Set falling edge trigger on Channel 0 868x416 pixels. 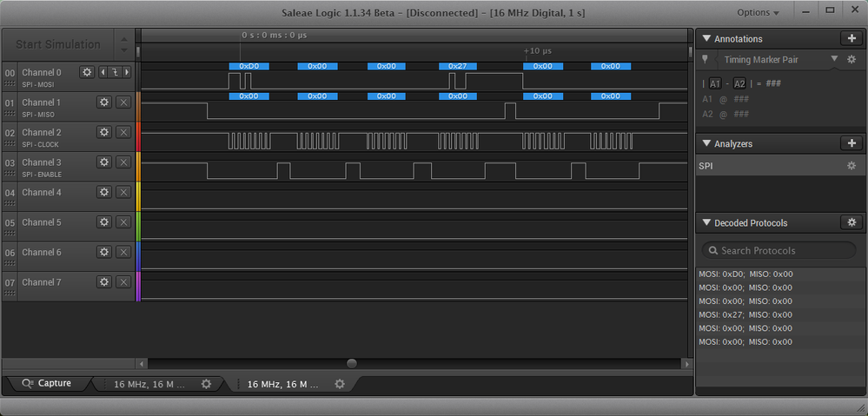(116, 72)
